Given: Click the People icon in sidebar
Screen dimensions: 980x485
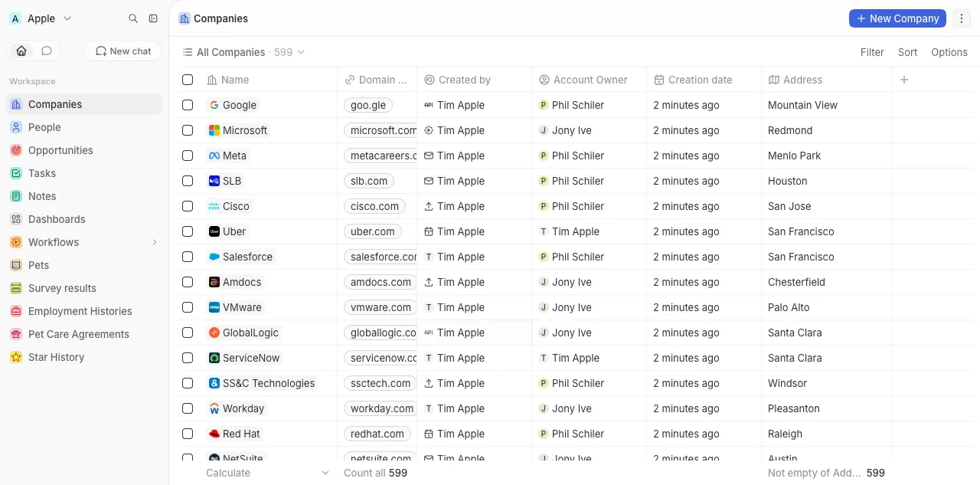Looking at the screenshot, I should (16, 127).
